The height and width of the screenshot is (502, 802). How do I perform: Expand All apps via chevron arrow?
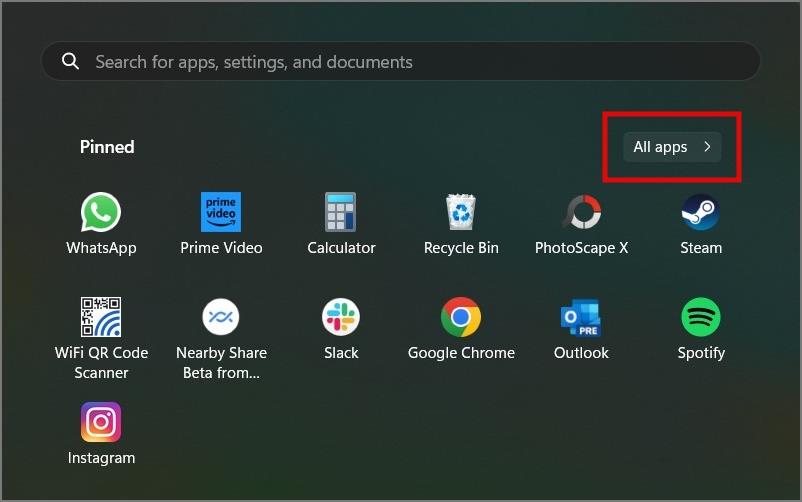[x=707, y=147]
